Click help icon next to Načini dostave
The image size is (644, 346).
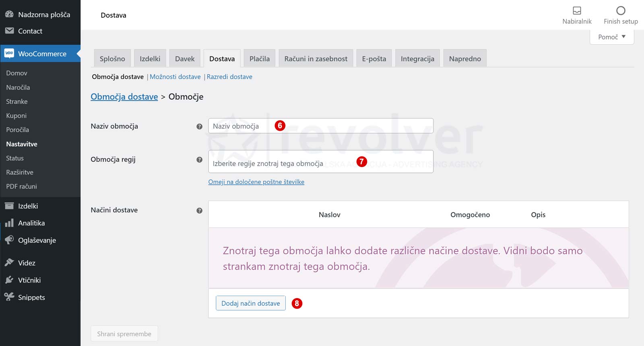coord(199,210)
